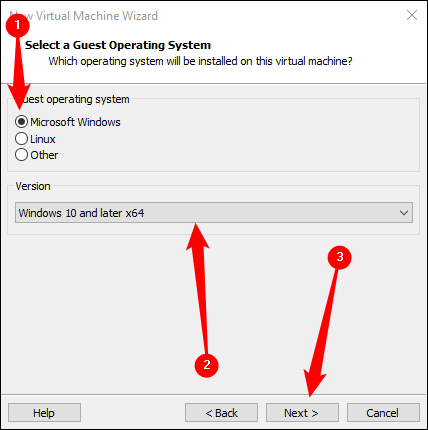
Task: Click the "Other" option label text
Action: coord(44,155)
